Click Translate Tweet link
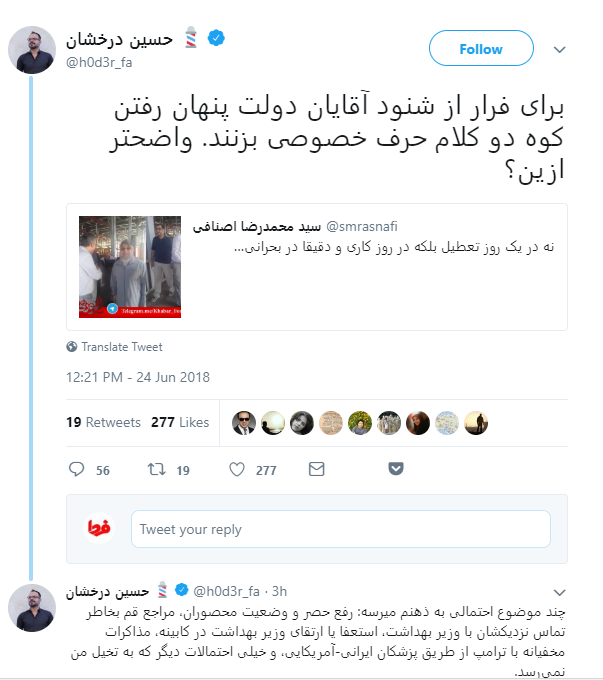603x680 pixels. [122, 347]
